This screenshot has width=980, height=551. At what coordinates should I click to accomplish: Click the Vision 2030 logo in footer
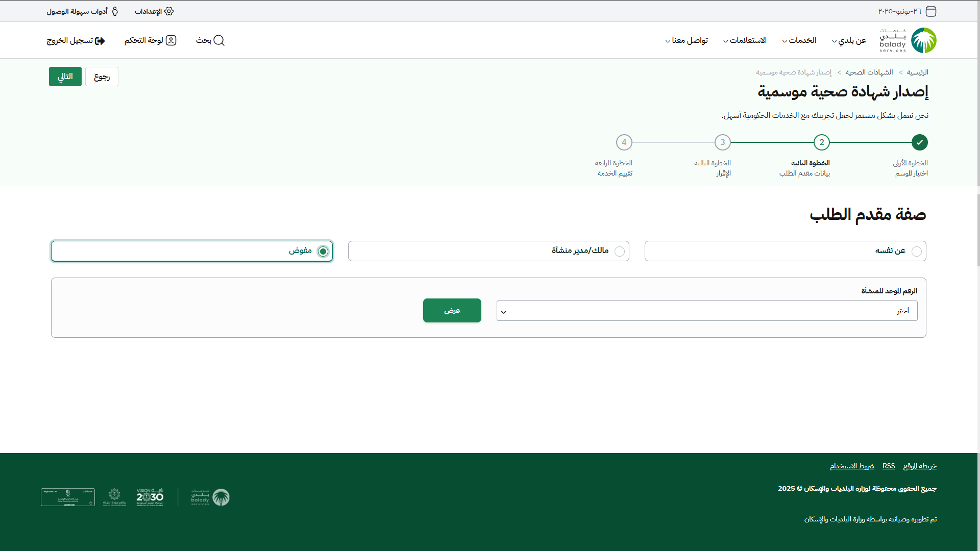[x=150, y=497]
